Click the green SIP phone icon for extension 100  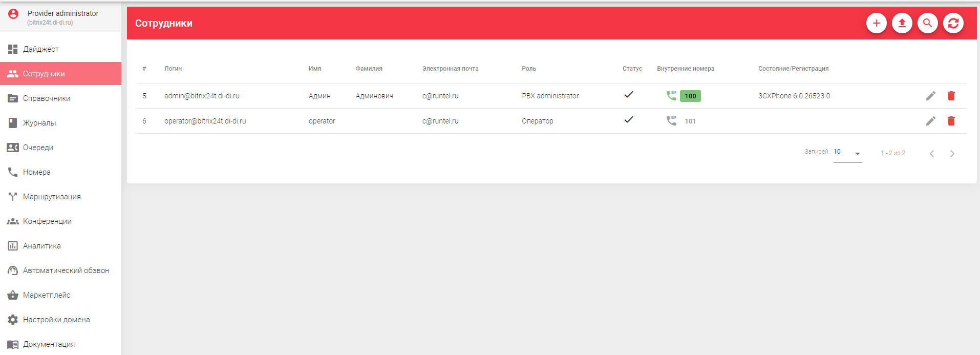671,96
